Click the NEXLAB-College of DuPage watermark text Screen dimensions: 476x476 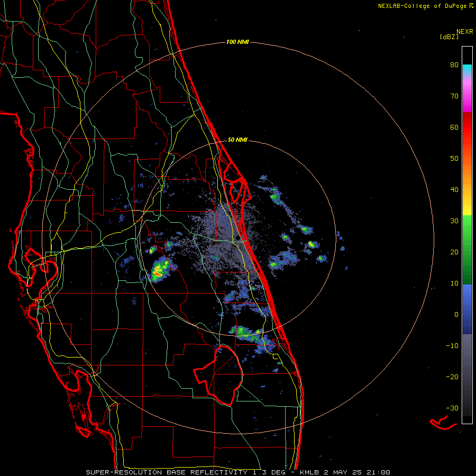425,6
